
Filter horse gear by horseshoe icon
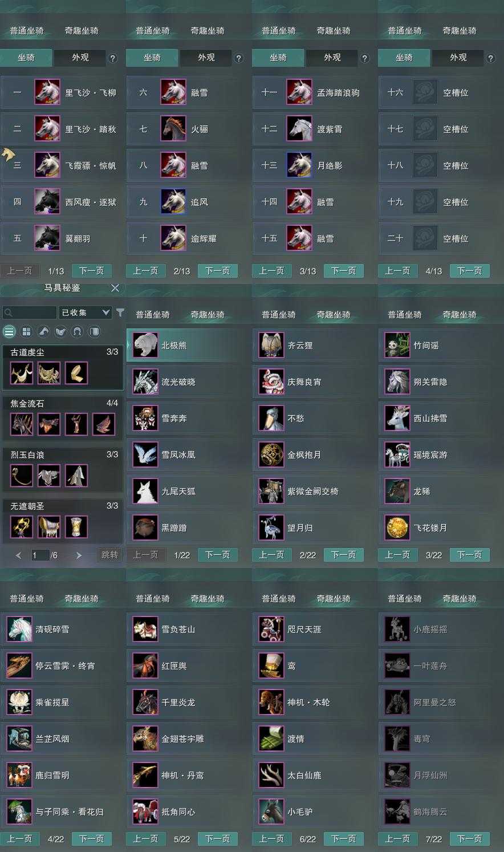tap(78, 331)
